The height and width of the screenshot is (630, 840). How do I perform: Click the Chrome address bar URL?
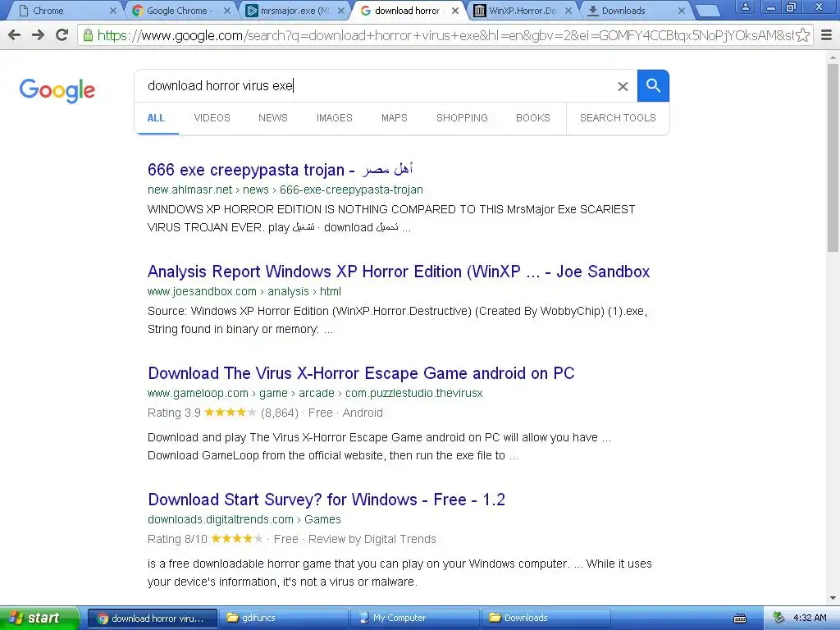click(x=445, y=35)
